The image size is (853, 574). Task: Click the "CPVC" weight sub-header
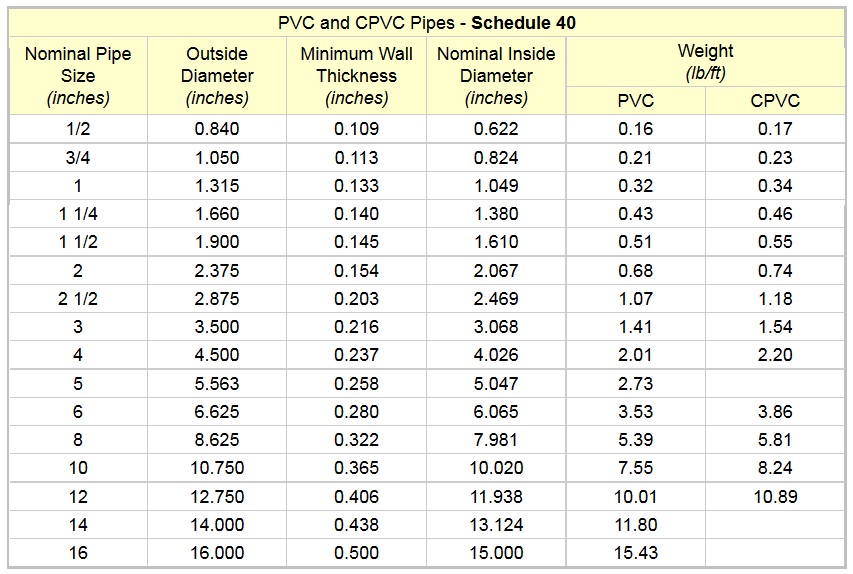tap(775, 101)
